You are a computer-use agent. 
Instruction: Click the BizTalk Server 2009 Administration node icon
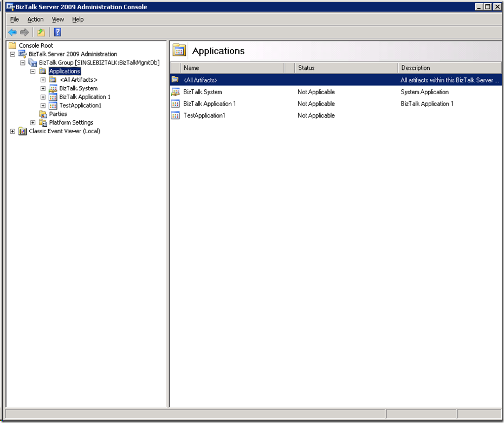[23, 54]
